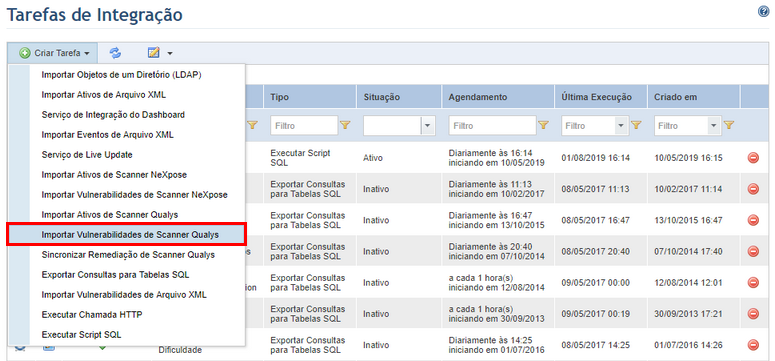
Task: Click the 'Ativo' status cell
Action: click(x=373, y=158)
